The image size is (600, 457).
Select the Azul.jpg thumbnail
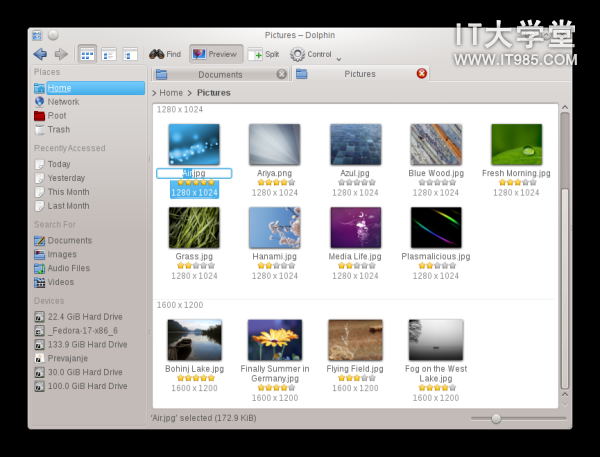[x=355, y=144]
